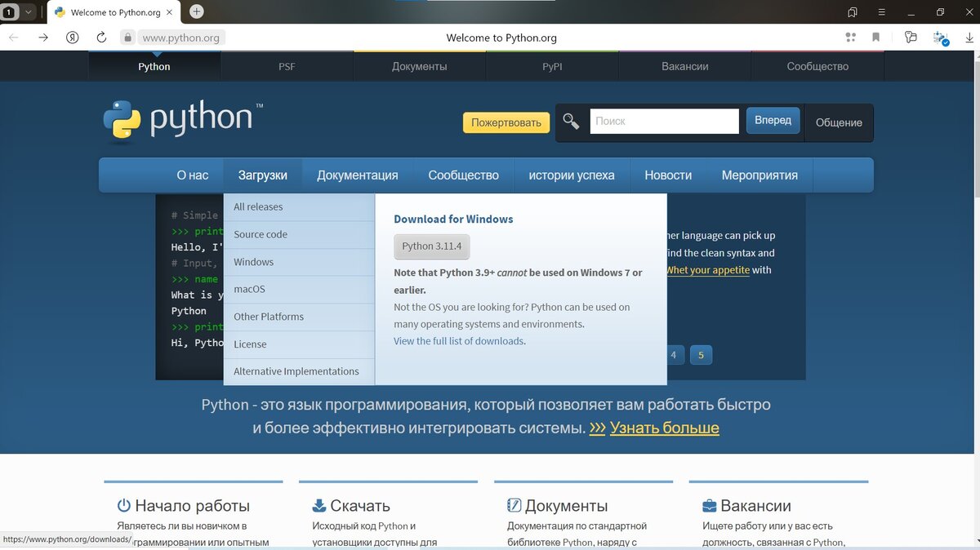Click the magnifying glass search icon
The height and width of the screenshot is (550, 980).
(x=571, y=122)
